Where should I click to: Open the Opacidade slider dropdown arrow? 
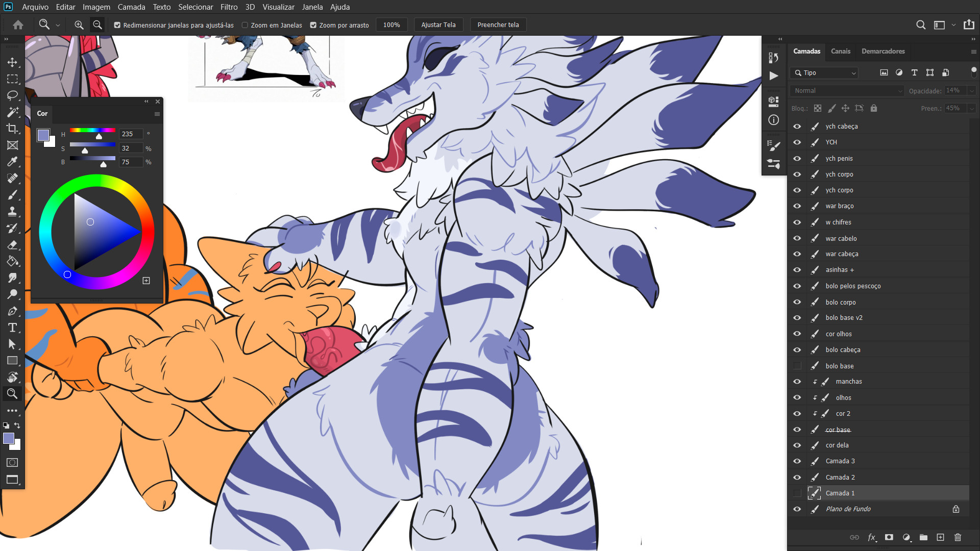coord(972,91)
